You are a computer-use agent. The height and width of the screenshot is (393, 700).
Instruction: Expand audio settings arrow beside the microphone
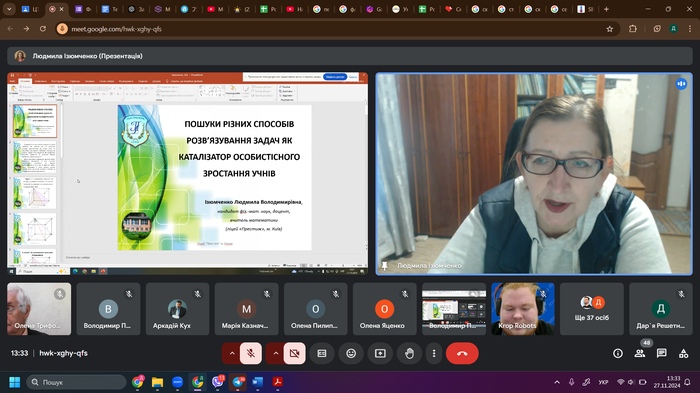232,353
